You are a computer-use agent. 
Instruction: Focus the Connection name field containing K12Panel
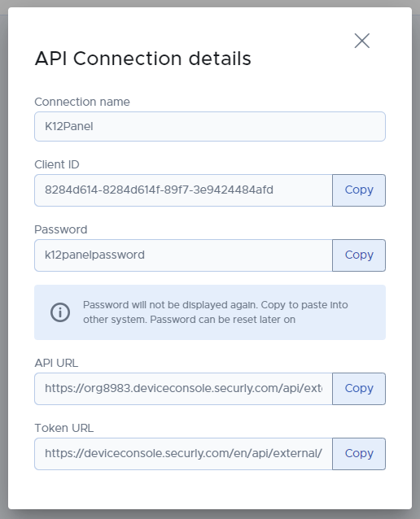pyautogui.click(x=210, y=126)
